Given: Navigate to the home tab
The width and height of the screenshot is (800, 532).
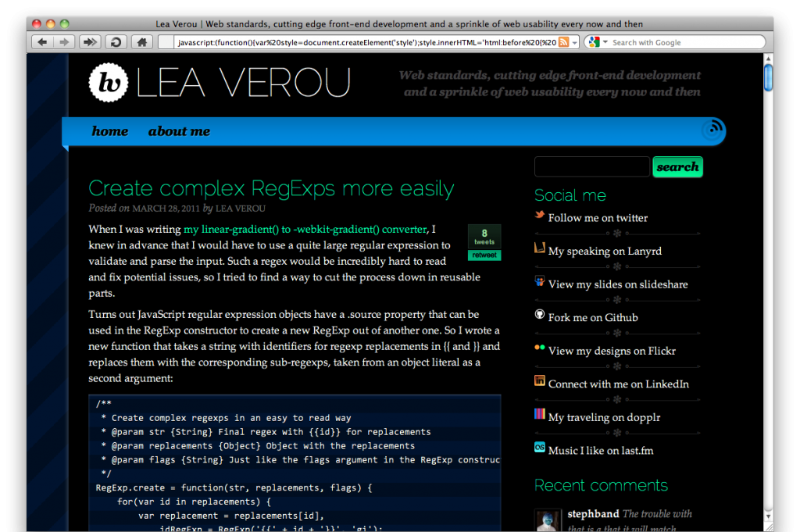Looking at the screenshot, I should click(x=109, y=131).
